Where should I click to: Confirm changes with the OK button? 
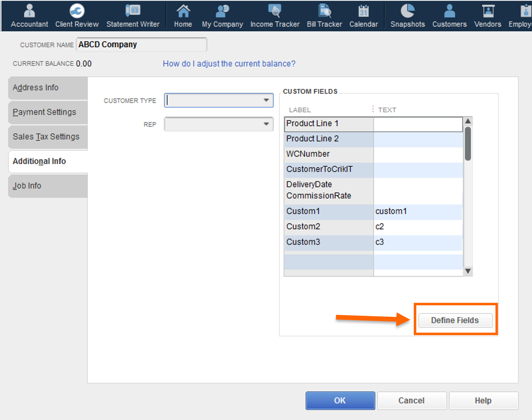pyautogui.click(x=340, y=400)
